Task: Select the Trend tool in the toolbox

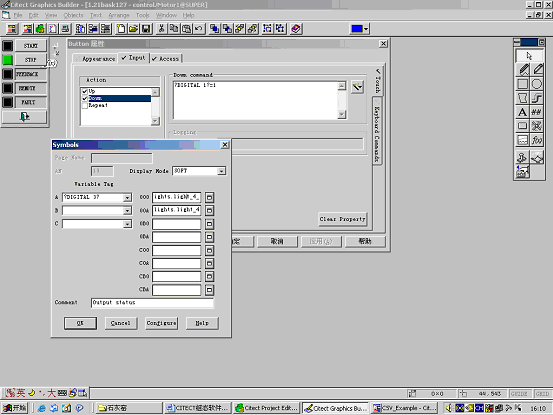Action: (523, 140)
